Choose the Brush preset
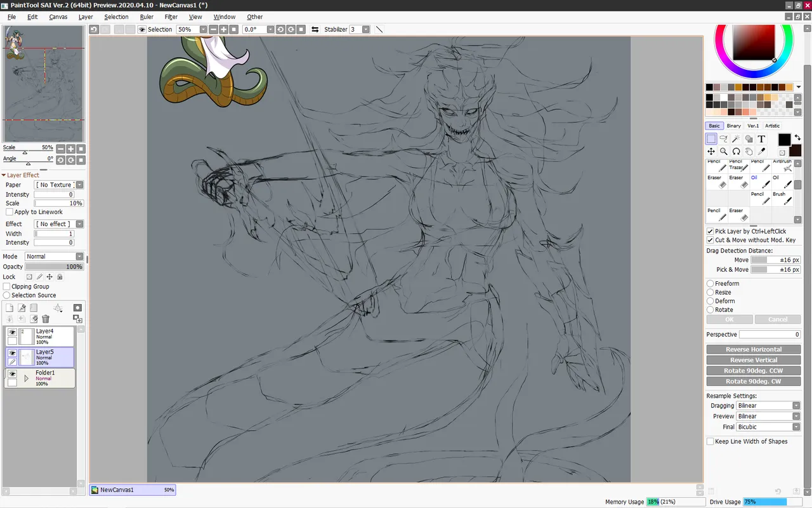812x508 pixels. click(782, 198)
